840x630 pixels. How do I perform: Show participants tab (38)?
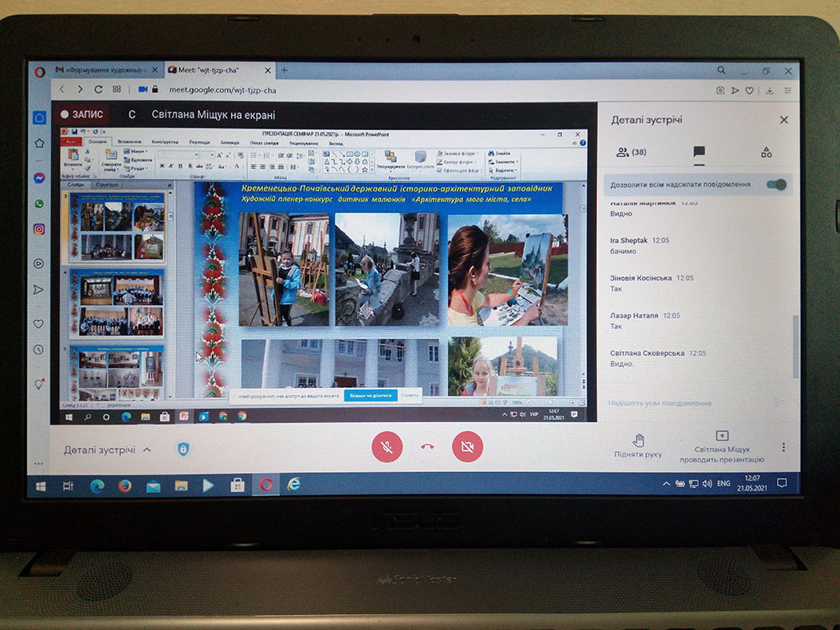click(631, 153)
